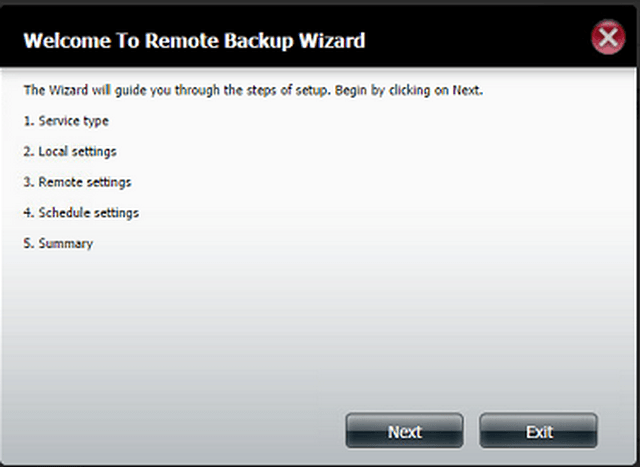
Task: Click the word 'Remote' in step three
Action: click(x=60, y=182)
